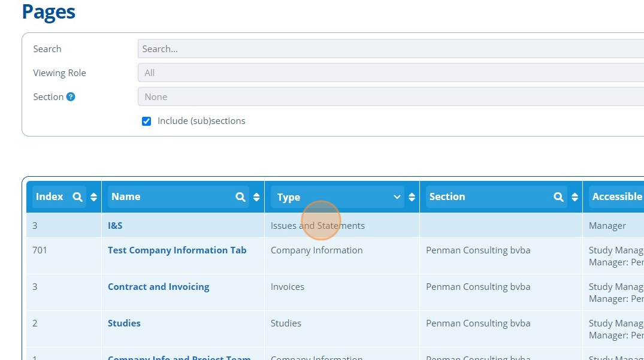Sort the table by Type column
The image size is (644, 360).
click(x=412, y=197)
